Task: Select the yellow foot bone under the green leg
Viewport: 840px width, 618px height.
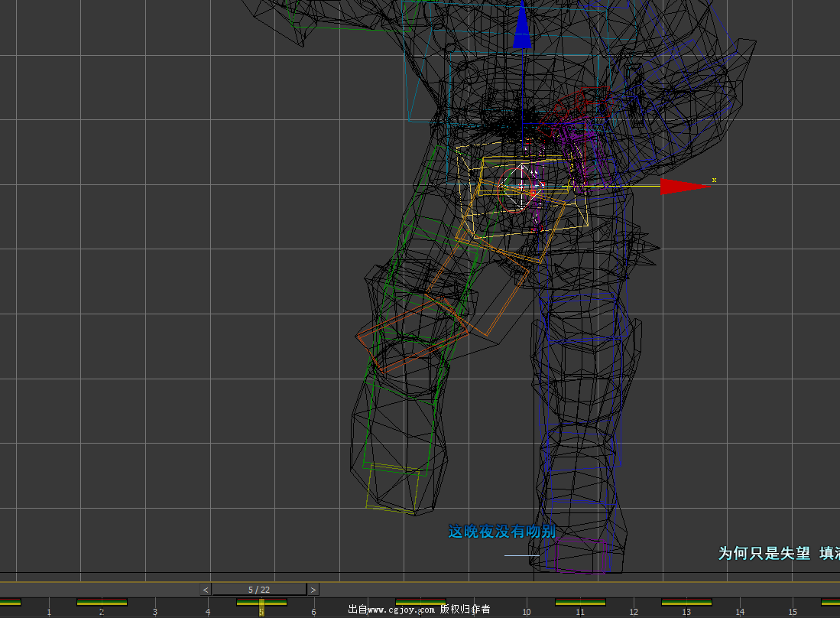Action: [393, 489]
